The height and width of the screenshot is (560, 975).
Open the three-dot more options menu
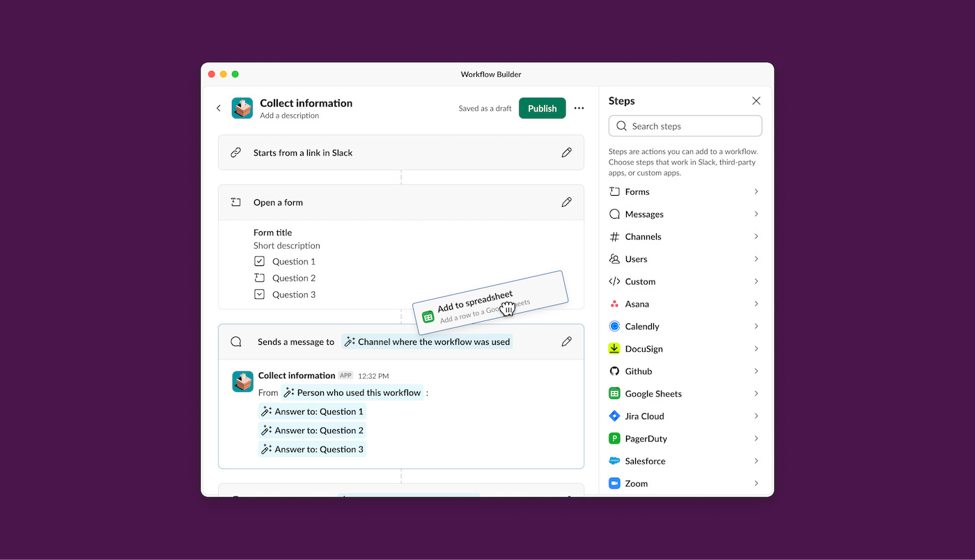pyautogui.click(x=579, y=108)
